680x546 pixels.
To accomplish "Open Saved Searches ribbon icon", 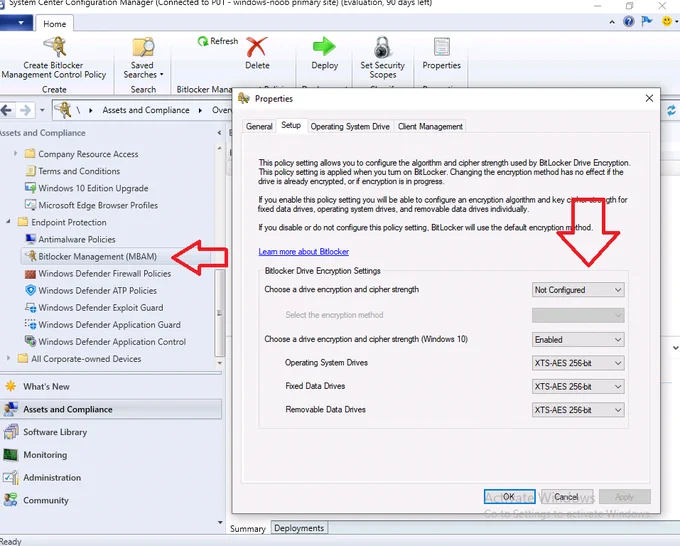I will pyautogui.click(x=143, y=47).
